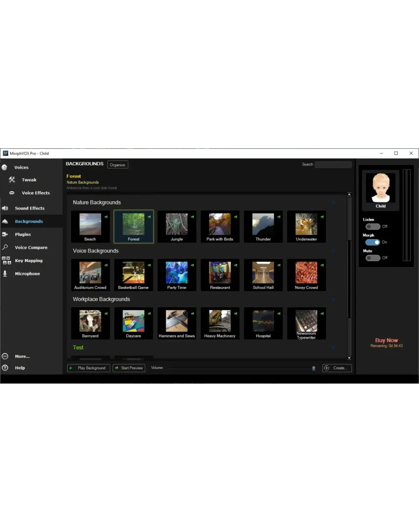
Task: Collapse the Voice Backgrounds section arrow
Action: point(334,251)
